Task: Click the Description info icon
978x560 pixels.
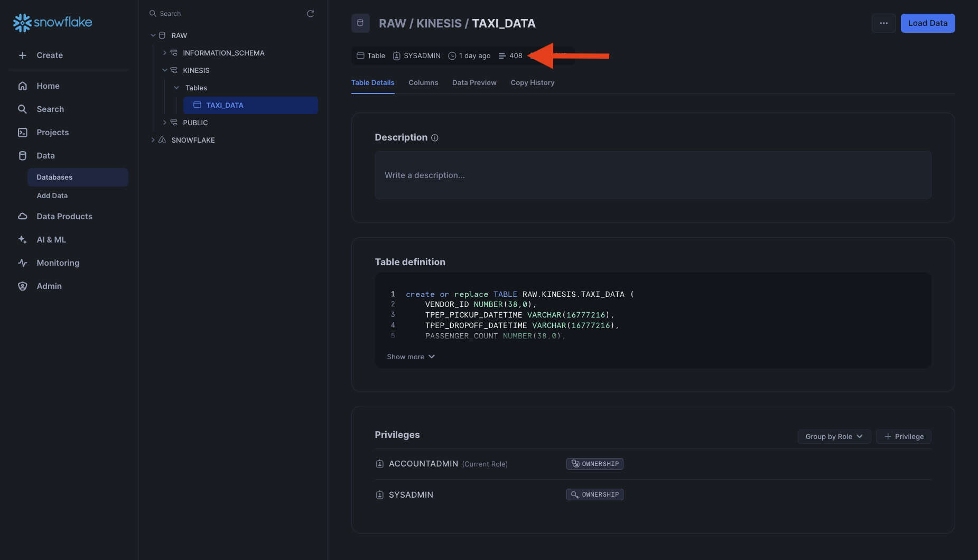Action: [435, 138]
